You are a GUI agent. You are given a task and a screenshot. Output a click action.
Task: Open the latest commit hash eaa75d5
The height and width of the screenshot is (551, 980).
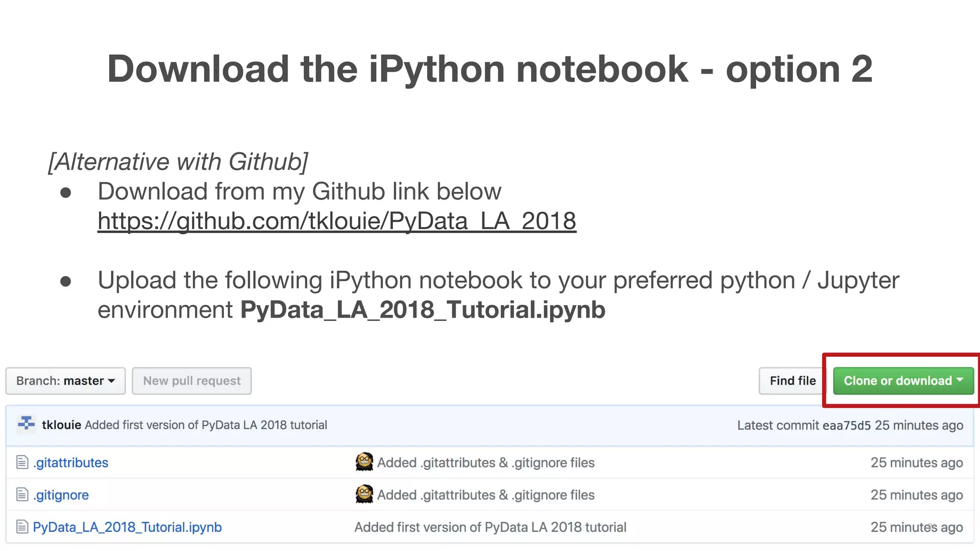point(846,425)
